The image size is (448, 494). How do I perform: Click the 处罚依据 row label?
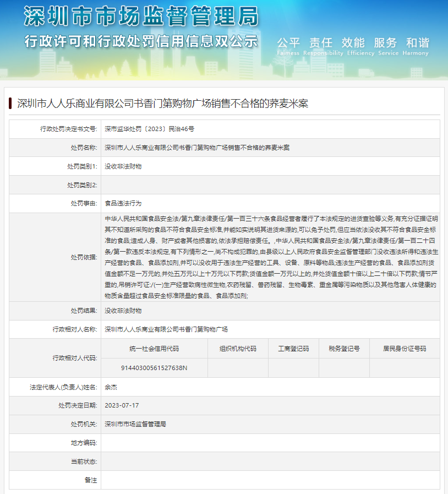84,257
